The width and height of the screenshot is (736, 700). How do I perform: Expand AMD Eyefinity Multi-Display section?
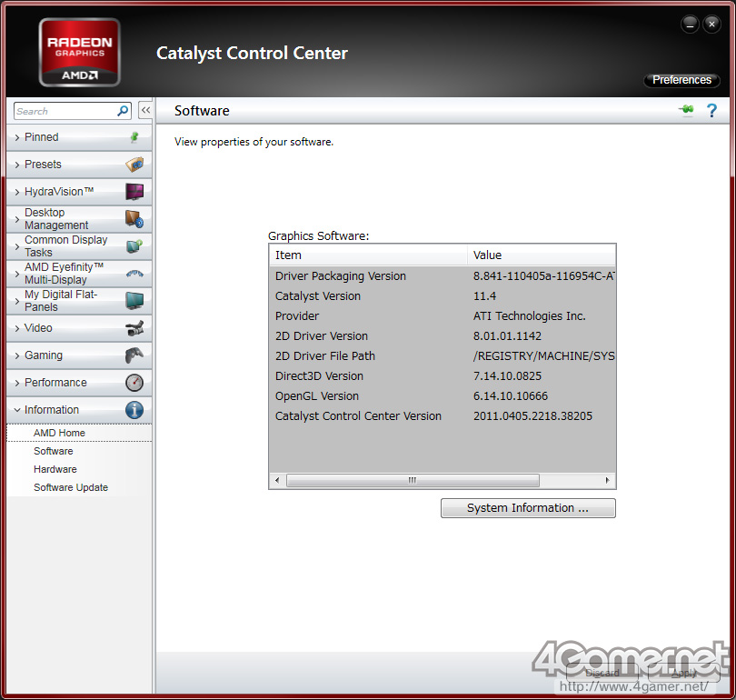[x=79, y=274]
